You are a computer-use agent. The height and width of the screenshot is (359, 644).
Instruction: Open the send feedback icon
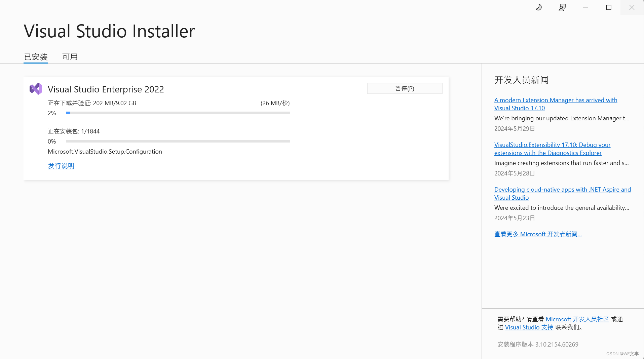(562, 7)
